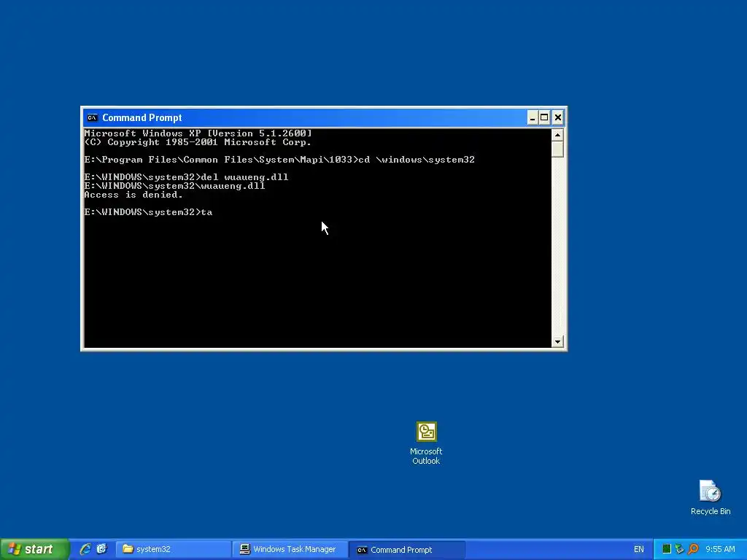The image size is (747, 560).
Task: Close the Command Prompt window
Action: [558, 117]
